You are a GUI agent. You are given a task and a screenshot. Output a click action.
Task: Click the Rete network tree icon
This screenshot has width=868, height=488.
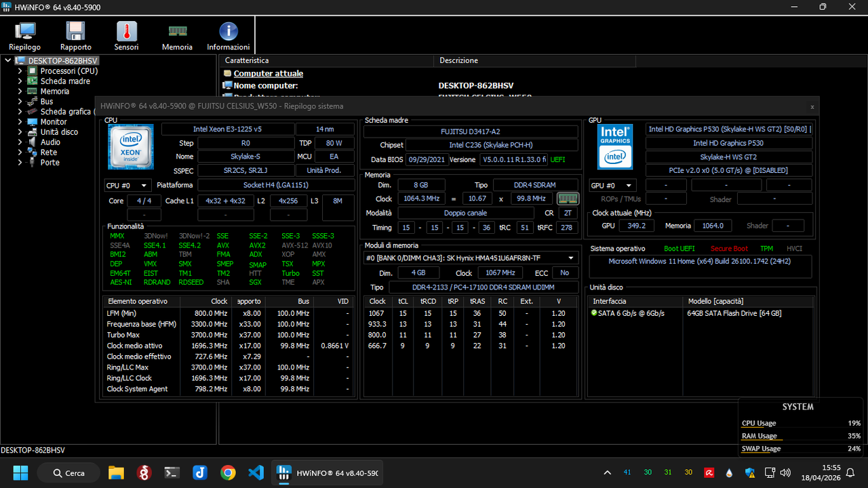pyautogui.click(x=32, y=152)
